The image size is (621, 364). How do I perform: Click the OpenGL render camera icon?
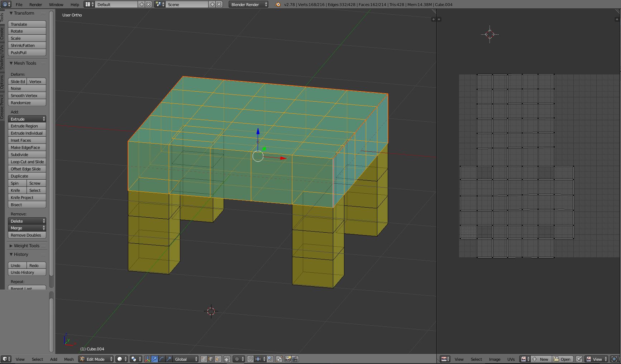point(288,359)
